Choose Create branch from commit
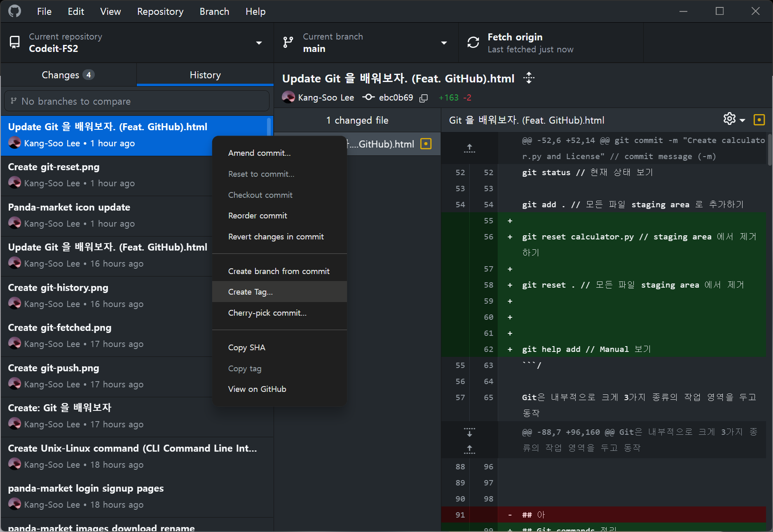773x532 pixels. click(279, 271)
